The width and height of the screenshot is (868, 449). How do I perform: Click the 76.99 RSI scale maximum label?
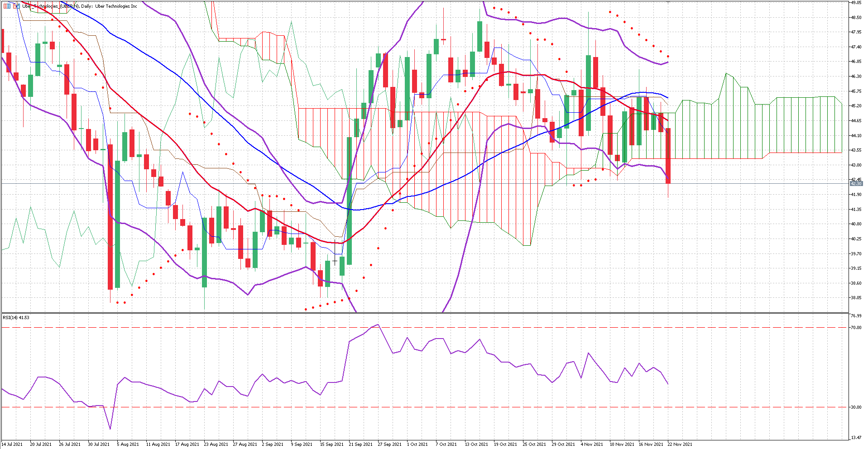click(856, 315)
